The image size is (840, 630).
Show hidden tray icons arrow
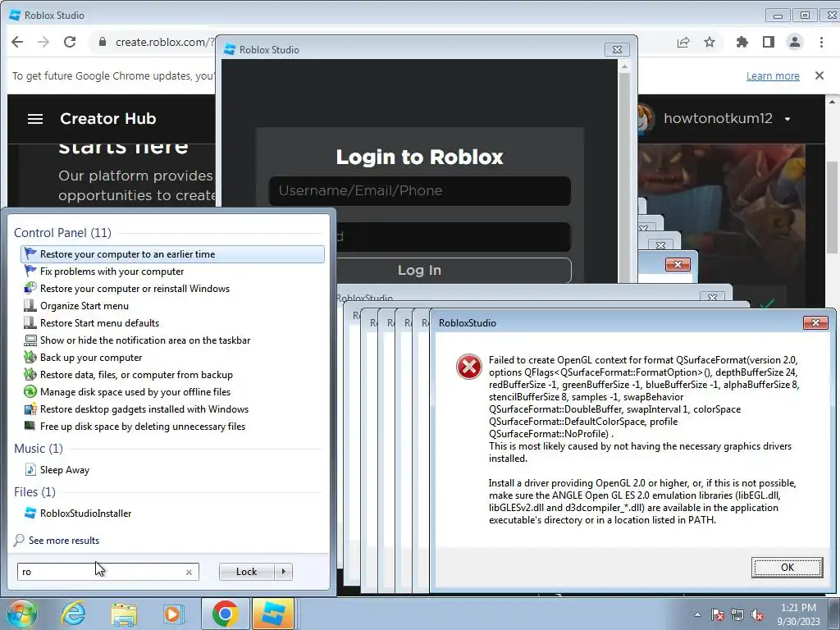pos(697,614)
